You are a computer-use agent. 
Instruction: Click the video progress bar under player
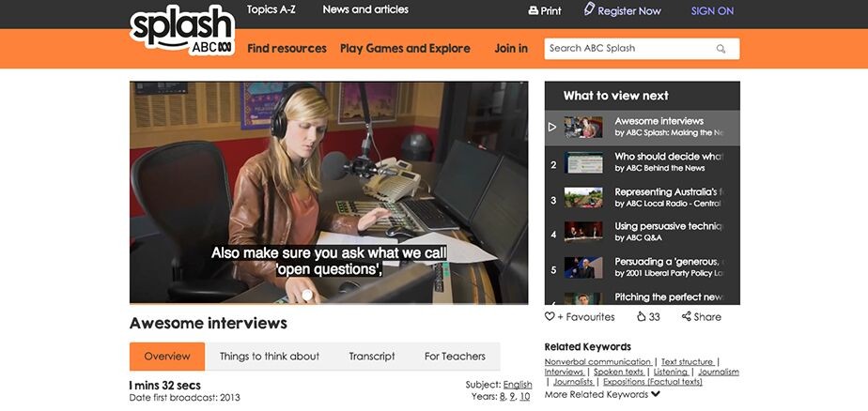(329, 304)
